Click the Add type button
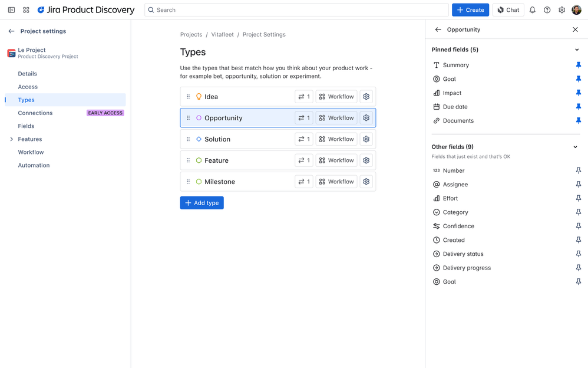The image size is (588, 368). pyautogui.click(x=202, y=203)
